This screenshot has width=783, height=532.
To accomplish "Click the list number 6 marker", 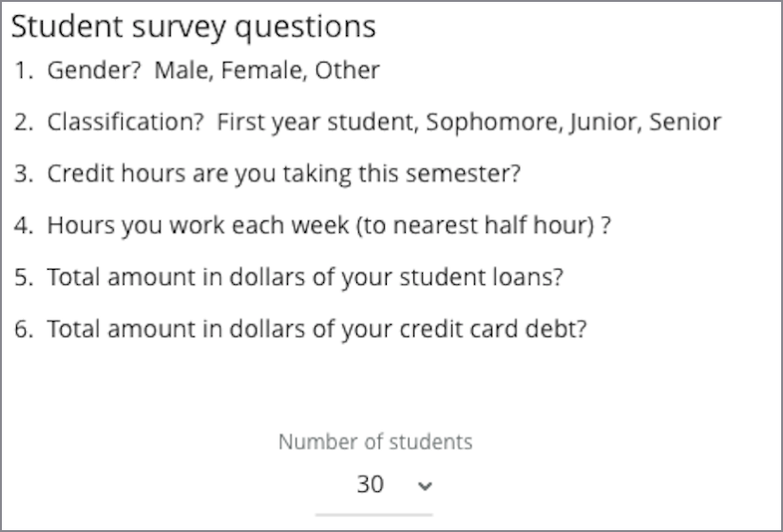I will (x=24, y=330).
